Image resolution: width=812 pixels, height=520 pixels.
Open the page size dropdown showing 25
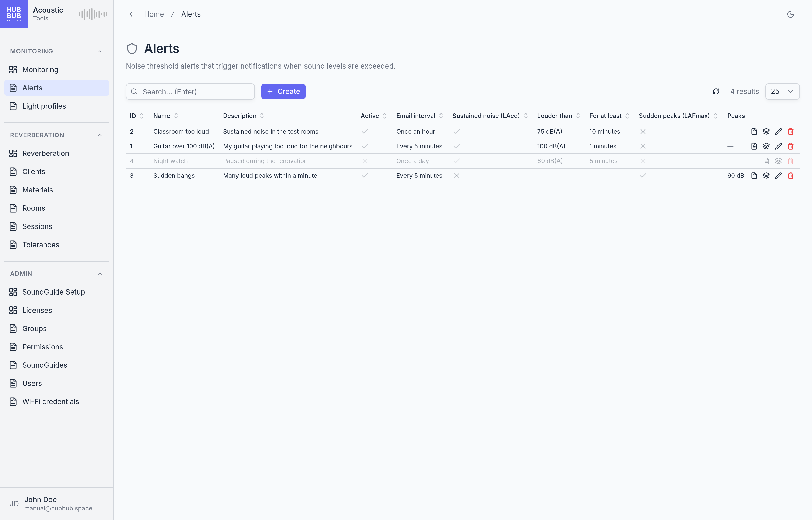[782, 91]
